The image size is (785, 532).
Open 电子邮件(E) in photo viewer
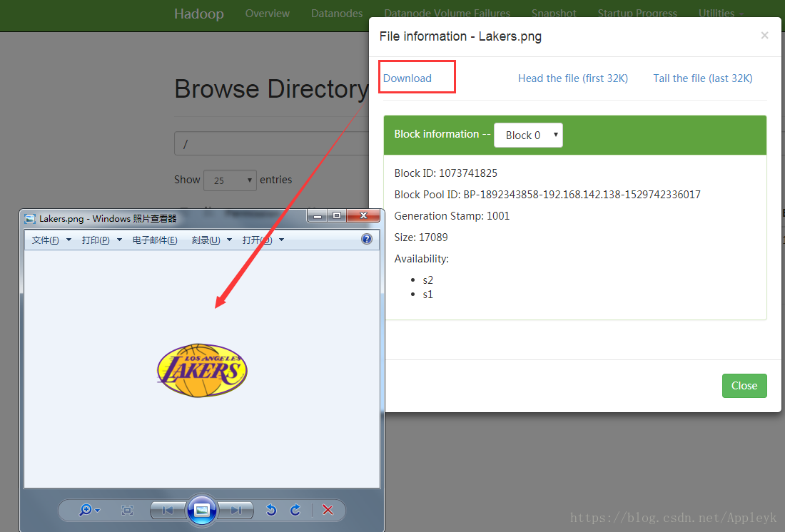tap(155, 240)
